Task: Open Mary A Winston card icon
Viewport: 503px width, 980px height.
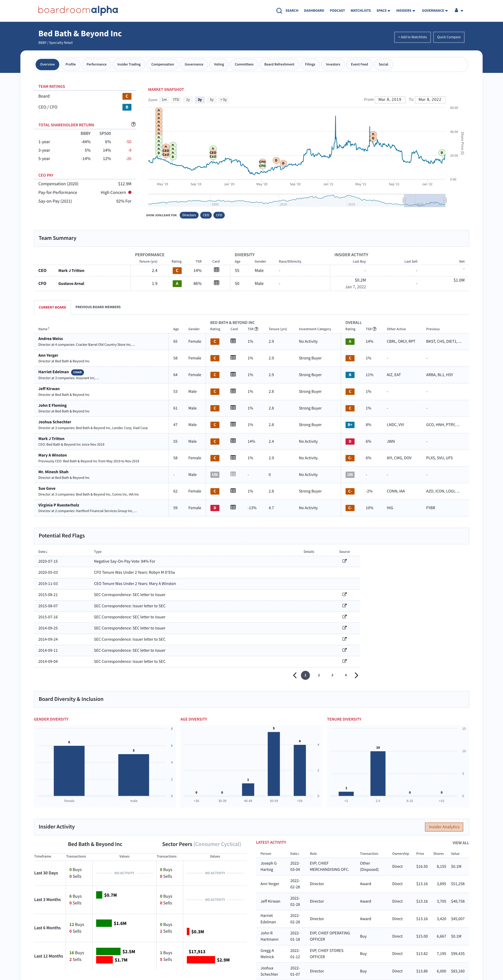Action: (233, 458)
